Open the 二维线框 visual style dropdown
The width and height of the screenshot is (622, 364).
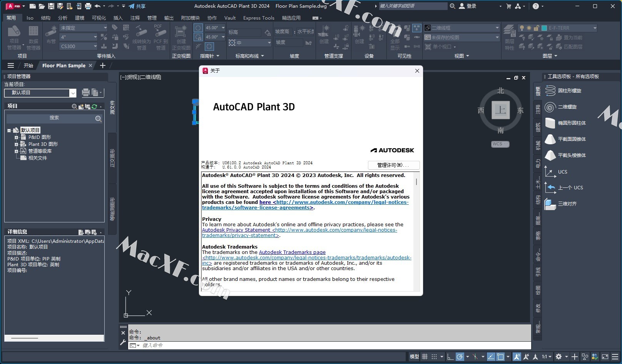pos(462,28)
